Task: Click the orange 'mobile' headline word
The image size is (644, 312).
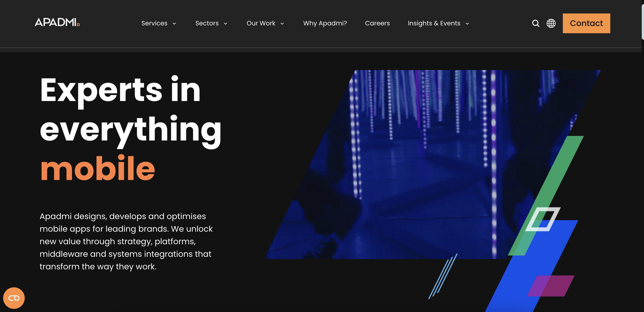Action: click(x=98, y=169)
